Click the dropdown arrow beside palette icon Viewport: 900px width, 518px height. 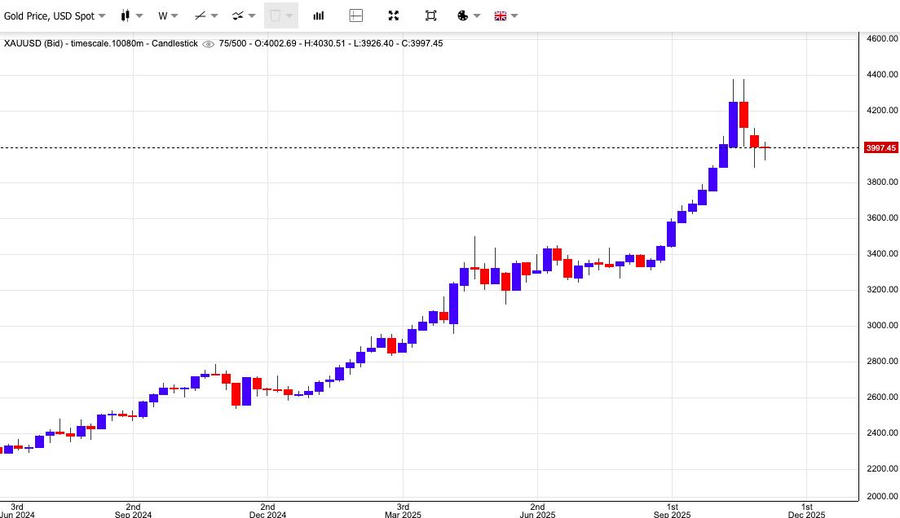tap(477, 16)
